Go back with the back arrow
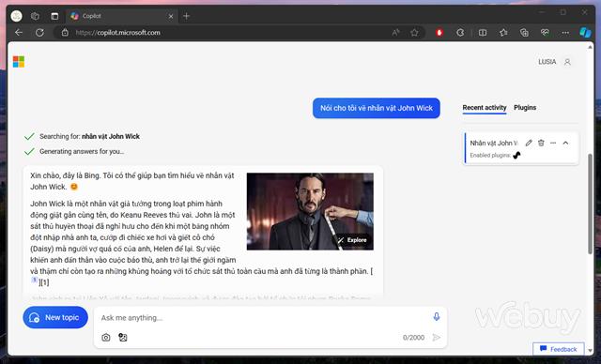The width and height of the screenshot is (601, 364). pyautogui.click(x=19, y=33)
